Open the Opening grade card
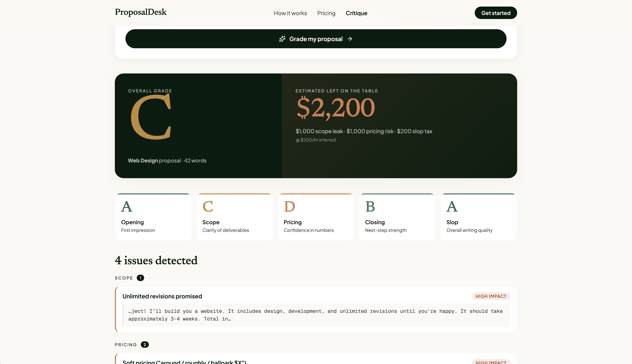The width and height of the screenshot is (632, 364). pyautogui.click(x=153, y=217)
